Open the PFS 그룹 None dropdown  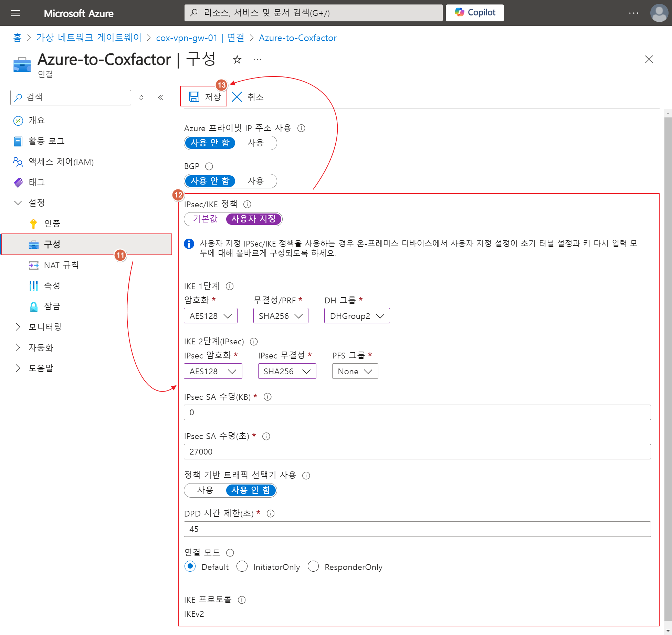pos(355,371)
